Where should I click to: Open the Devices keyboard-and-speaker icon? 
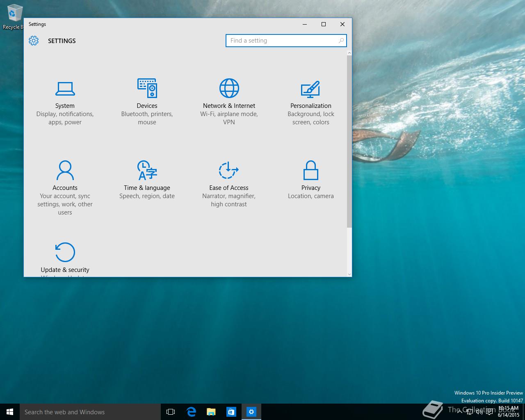tap(147, 88)
